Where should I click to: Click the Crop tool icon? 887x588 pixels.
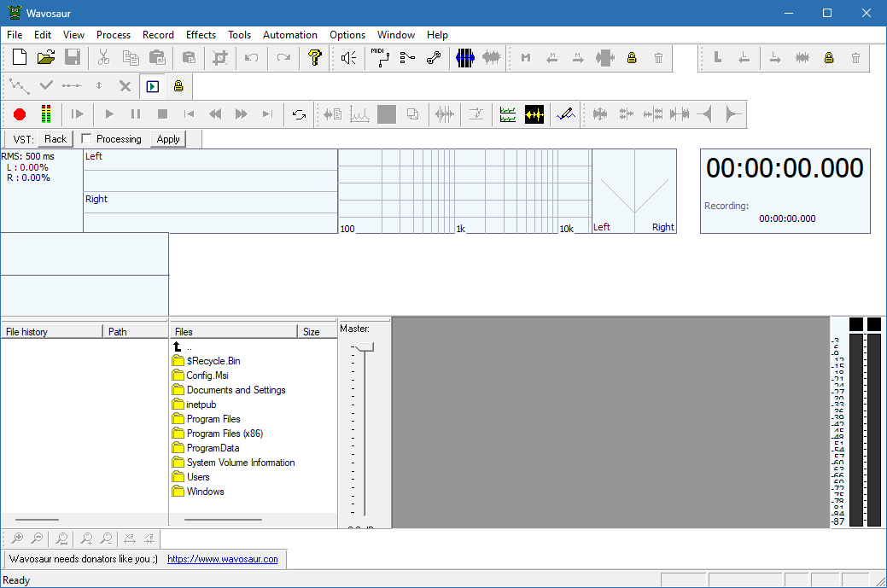[x=219, y=57]
